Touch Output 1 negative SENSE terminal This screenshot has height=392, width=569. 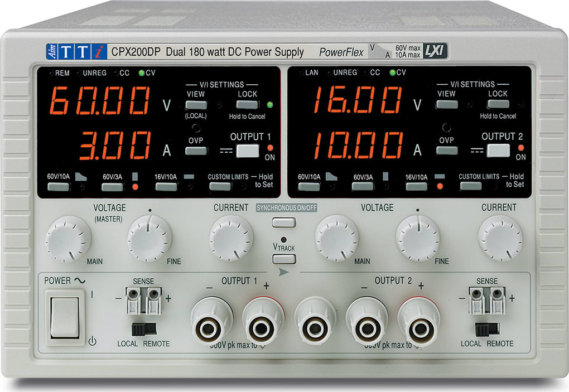point(133,301)
